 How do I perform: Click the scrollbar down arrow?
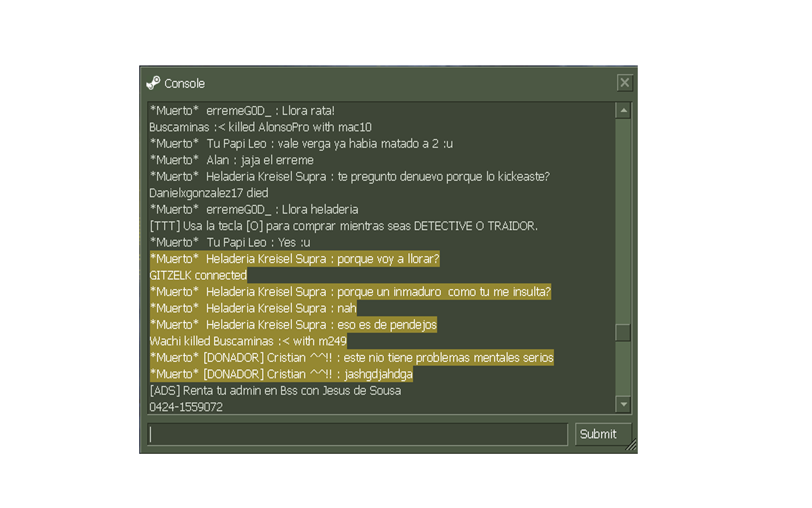tap(623, 404)
